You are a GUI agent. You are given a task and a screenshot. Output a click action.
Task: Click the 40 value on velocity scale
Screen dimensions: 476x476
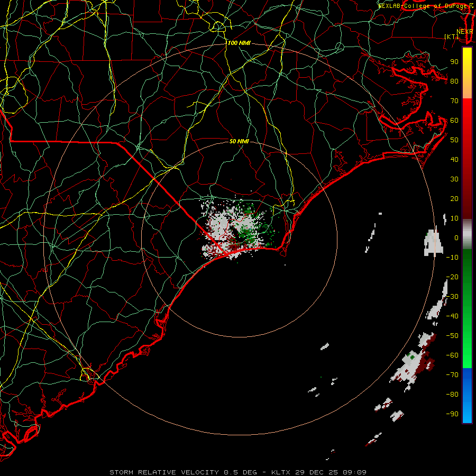[454, 160]
